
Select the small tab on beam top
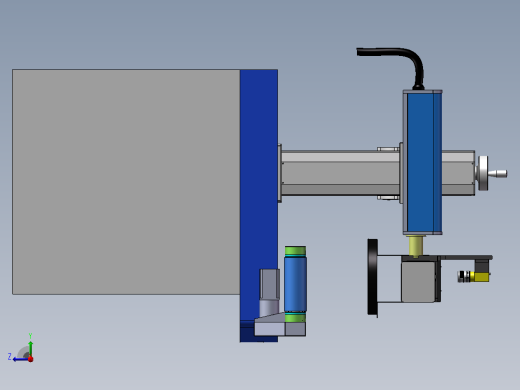point(388,149)
